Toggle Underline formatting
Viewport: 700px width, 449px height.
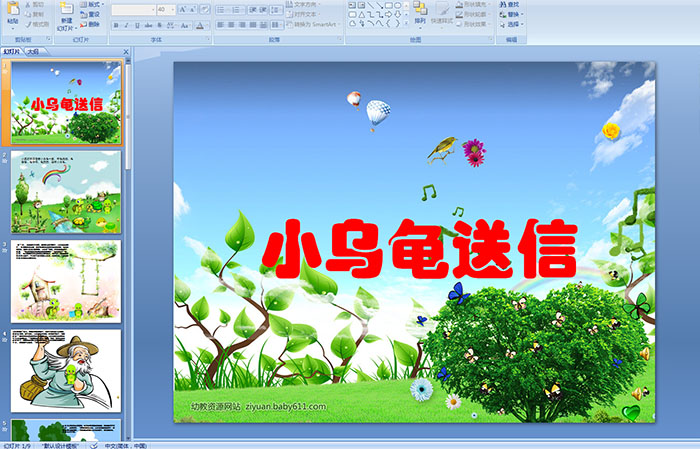pos(138,25)
